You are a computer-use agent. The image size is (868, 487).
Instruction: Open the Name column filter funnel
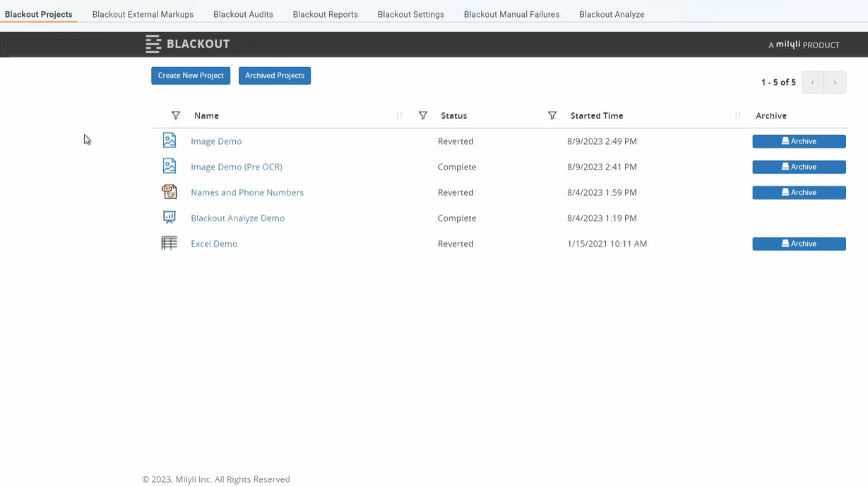[x=176, y=115]
